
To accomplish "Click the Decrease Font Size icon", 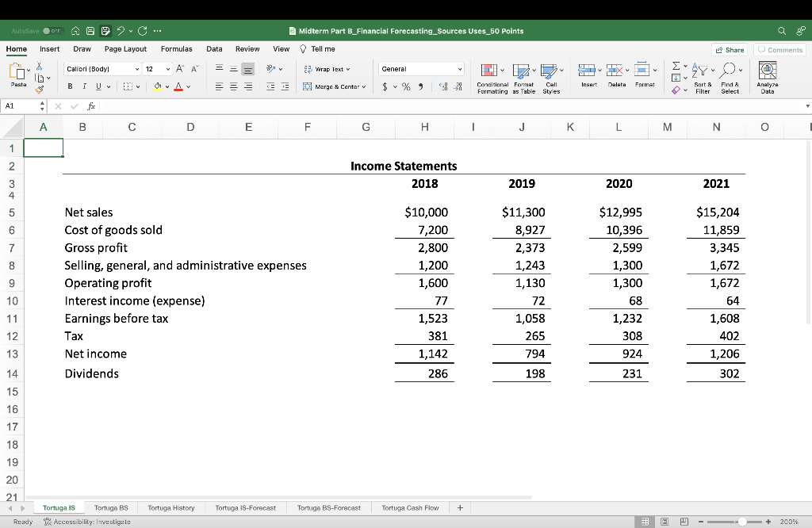I will [x=195, y=69].
